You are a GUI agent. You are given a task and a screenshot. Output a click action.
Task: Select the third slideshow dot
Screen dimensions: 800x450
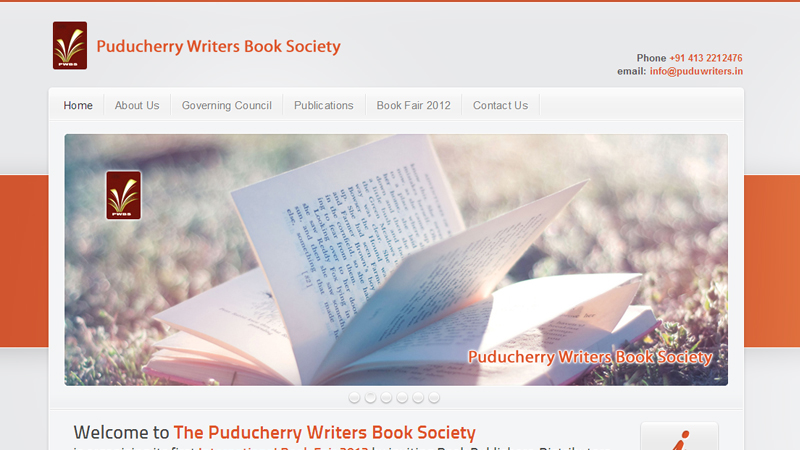tap(386, 397)
